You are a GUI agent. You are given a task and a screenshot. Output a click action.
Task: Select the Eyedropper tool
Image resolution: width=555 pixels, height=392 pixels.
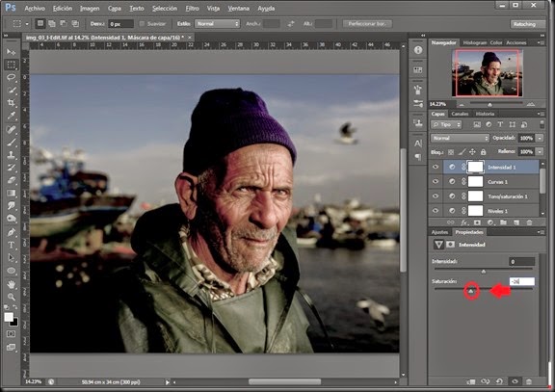(12, 116)
